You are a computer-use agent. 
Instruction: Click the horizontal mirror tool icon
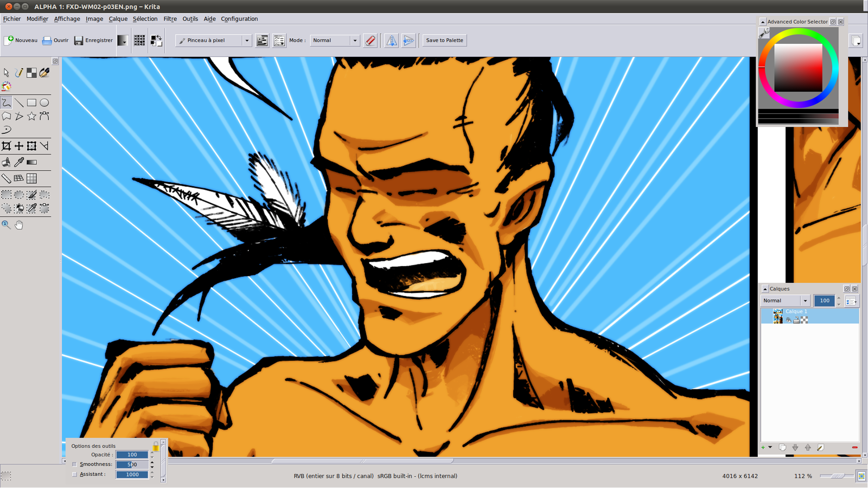point(391,41)
